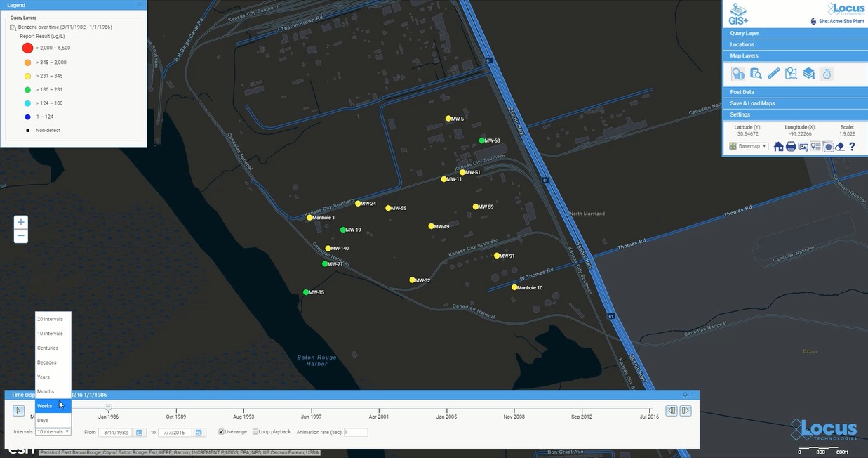The height and width of the screenshot is (458, 868).
Task: Click the MW-85 well marker
Action: tap(306, 292)
